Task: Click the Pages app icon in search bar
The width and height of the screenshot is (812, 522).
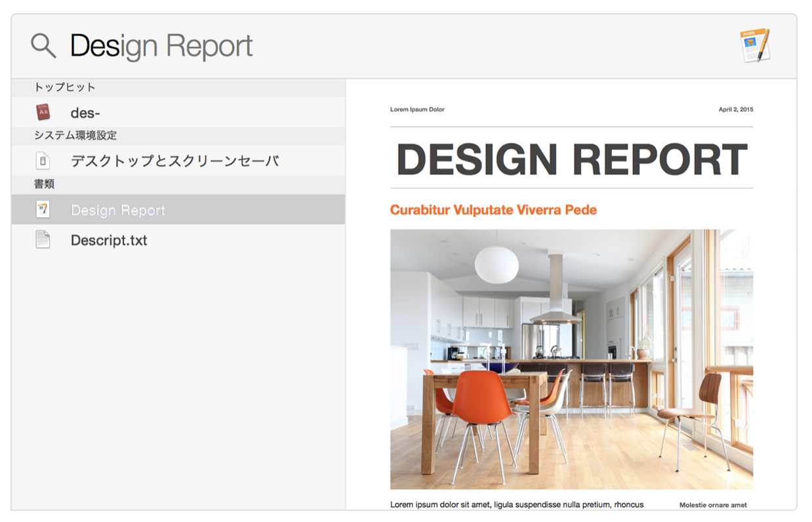Action: (754, 45)
